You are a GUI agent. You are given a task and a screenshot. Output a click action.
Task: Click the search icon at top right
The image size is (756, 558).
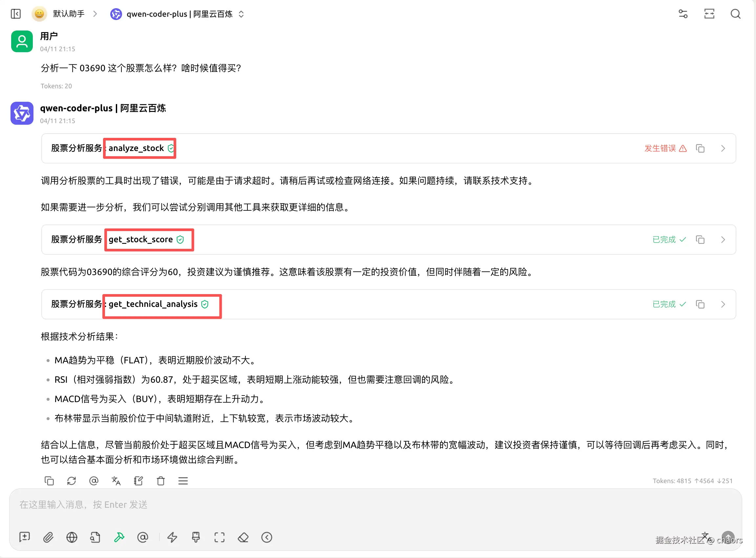(735, 14)
